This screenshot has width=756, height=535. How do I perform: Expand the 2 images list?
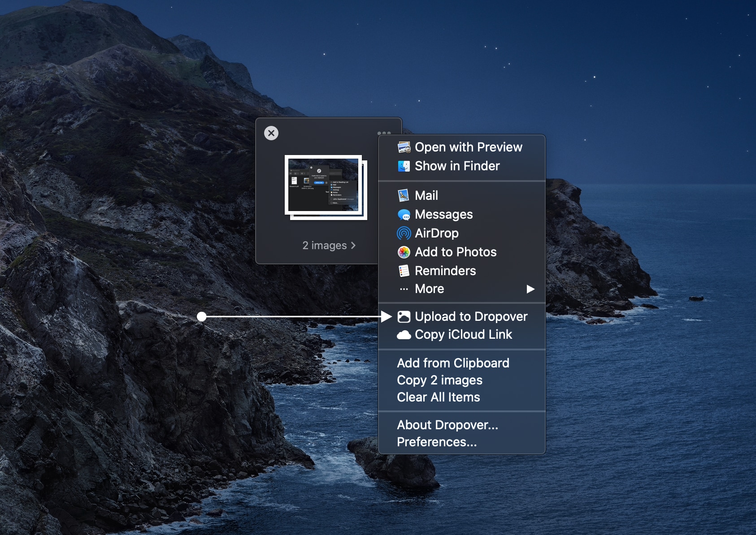(x=329, y=246)
